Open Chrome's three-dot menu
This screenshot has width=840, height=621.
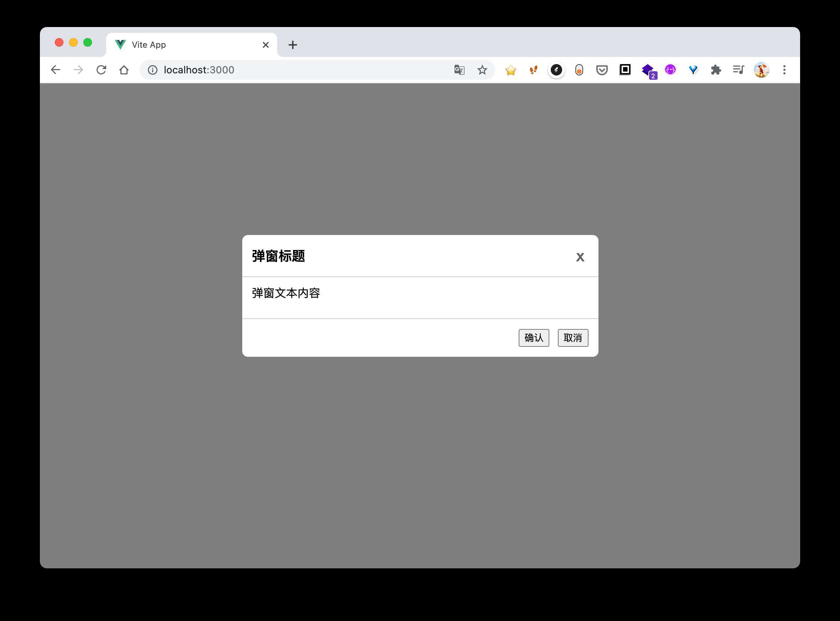click(x=784, y=70)
